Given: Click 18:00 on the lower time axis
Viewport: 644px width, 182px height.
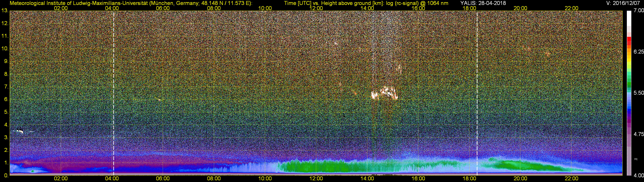Looking at the screenshot, I should pos(469,179).
